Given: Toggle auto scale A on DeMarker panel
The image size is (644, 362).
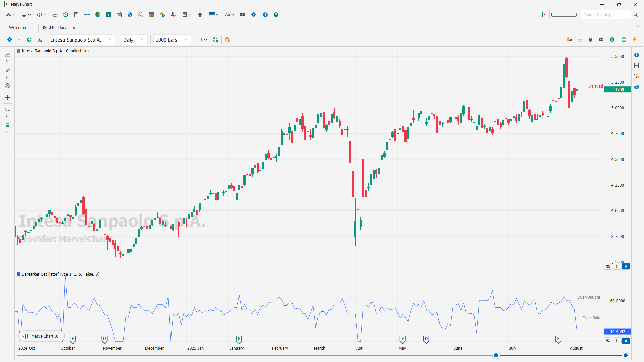Looking at the screenshot, I should coord(626,341).
